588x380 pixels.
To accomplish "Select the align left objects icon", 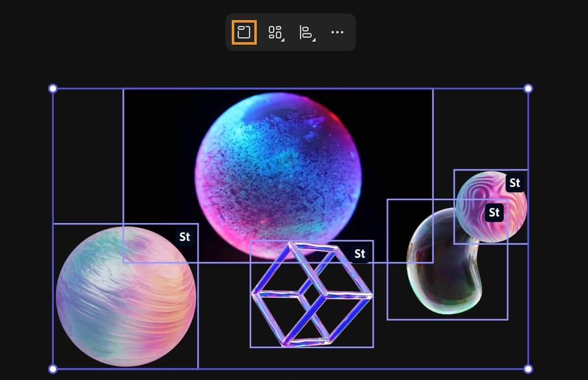I will tap(305, 32).
